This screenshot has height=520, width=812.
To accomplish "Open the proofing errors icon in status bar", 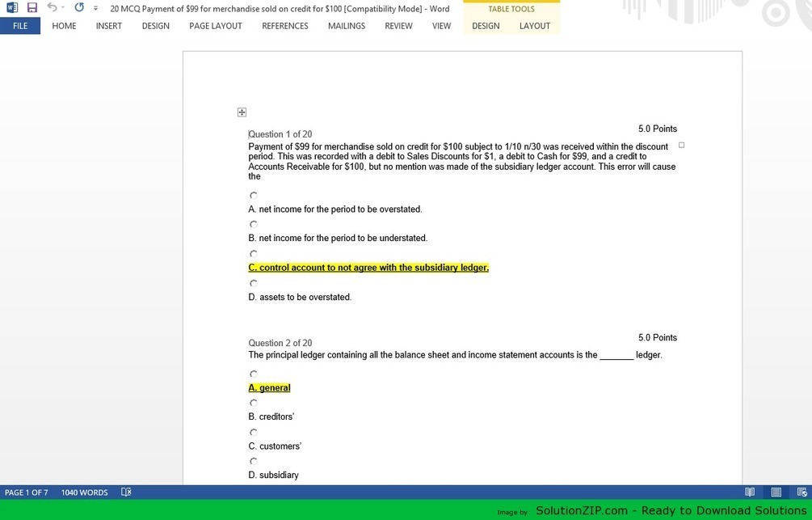I will pyautogui.click(x=126, y=493).
